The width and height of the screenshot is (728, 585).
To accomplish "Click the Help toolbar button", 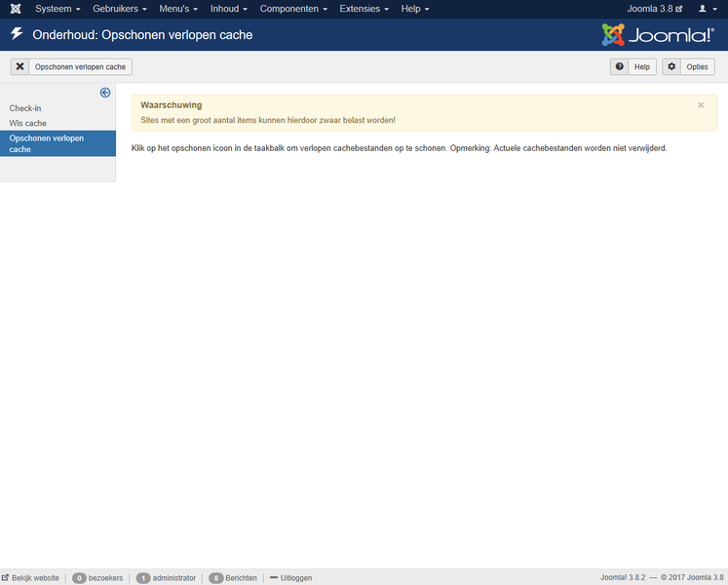I will (632, 67).
